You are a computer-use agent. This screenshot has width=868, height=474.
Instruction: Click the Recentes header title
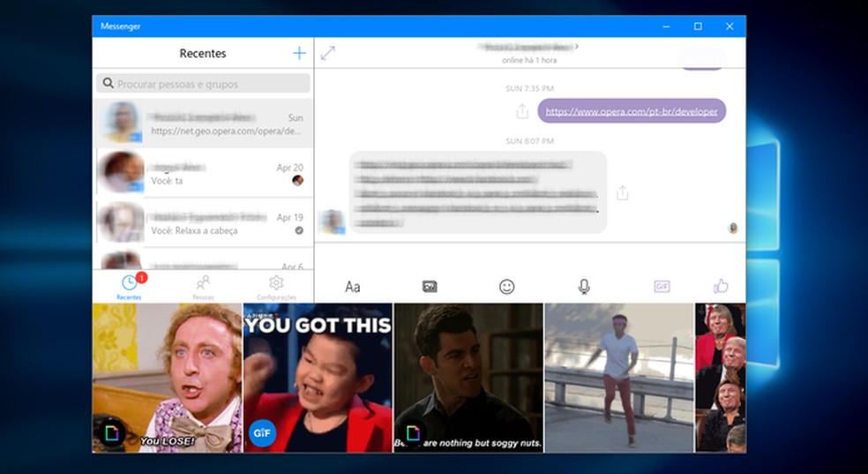[x=203, y=53]
